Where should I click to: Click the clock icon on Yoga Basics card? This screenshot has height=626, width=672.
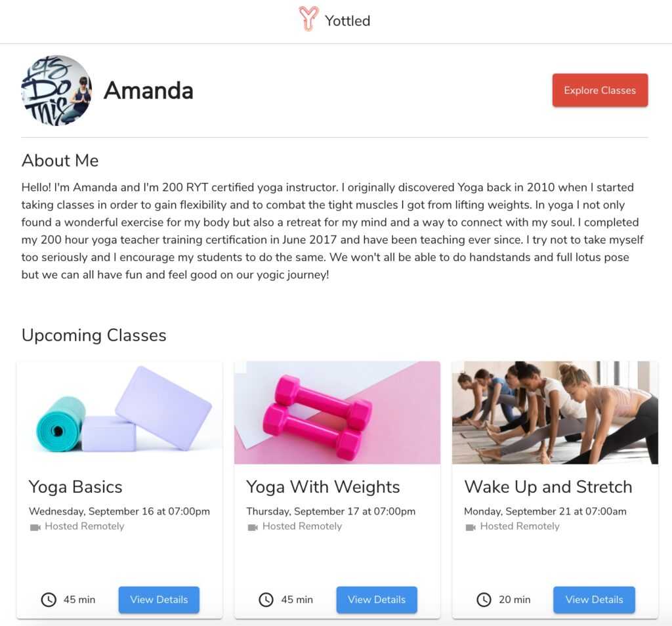49,600
